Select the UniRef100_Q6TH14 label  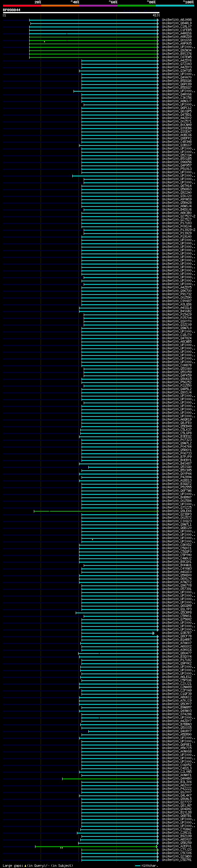click(176, 186)
